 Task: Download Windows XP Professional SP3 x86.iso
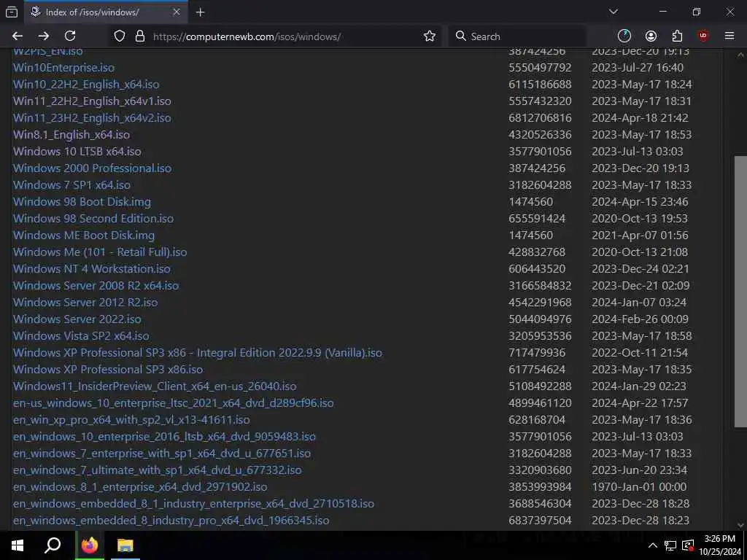coord(108,370)
